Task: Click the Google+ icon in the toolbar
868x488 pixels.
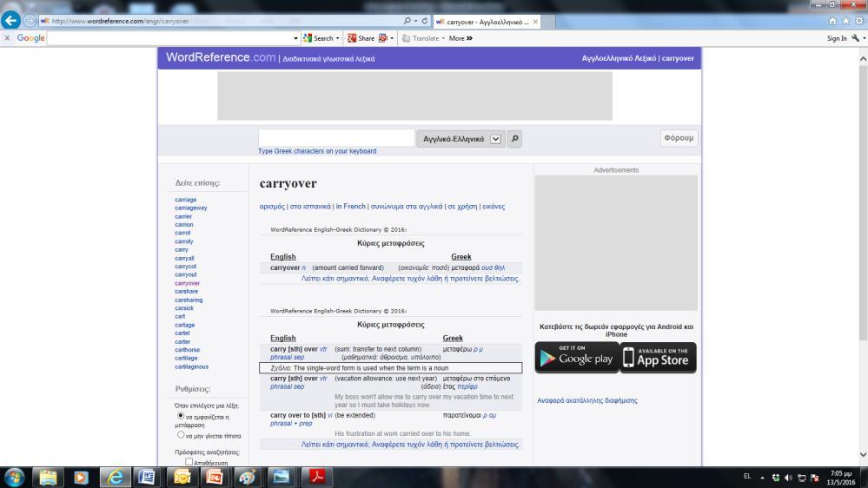Action: (383, 38)
